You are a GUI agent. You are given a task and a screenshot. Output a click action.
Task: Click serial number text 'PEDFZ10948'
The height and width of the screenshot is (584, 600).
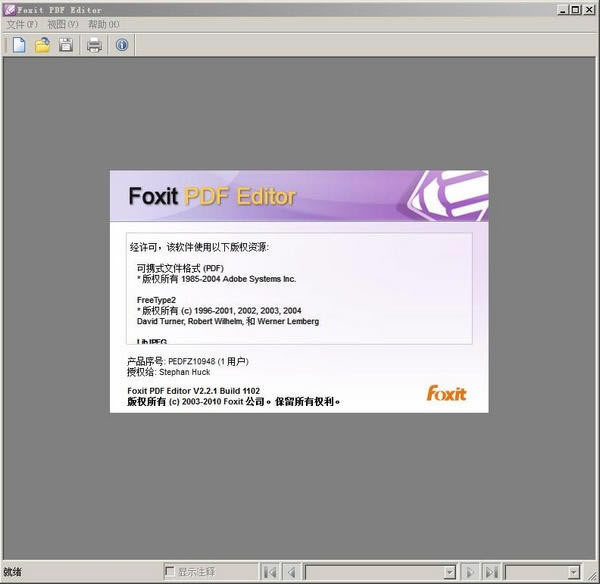pyautogui.click(x=192, y=361)
